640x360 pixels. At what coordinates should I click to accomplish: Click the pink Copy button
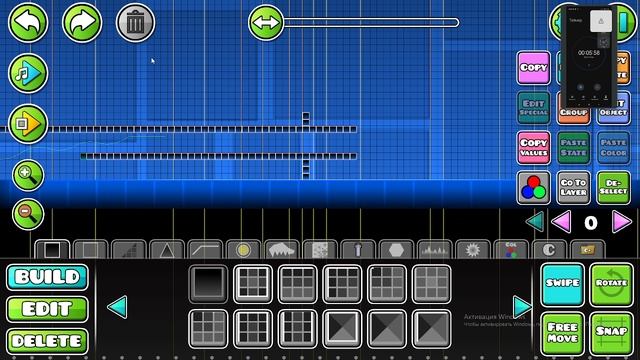point(533,68)
